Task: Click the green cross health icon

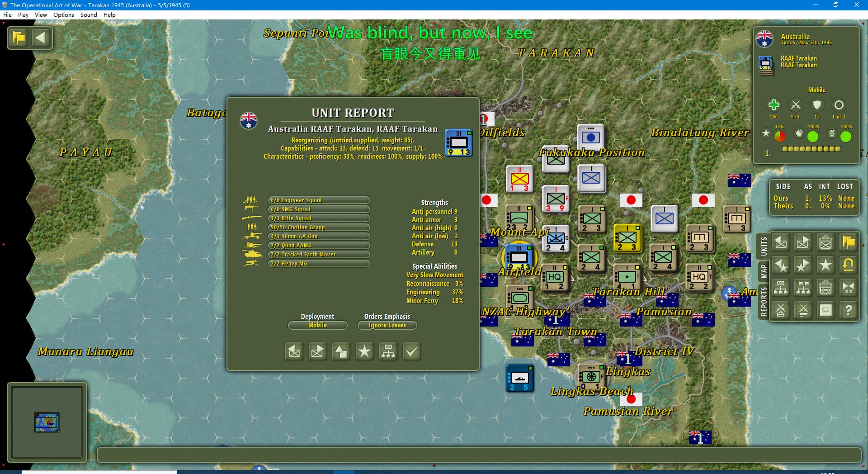Action: [774, 105]
